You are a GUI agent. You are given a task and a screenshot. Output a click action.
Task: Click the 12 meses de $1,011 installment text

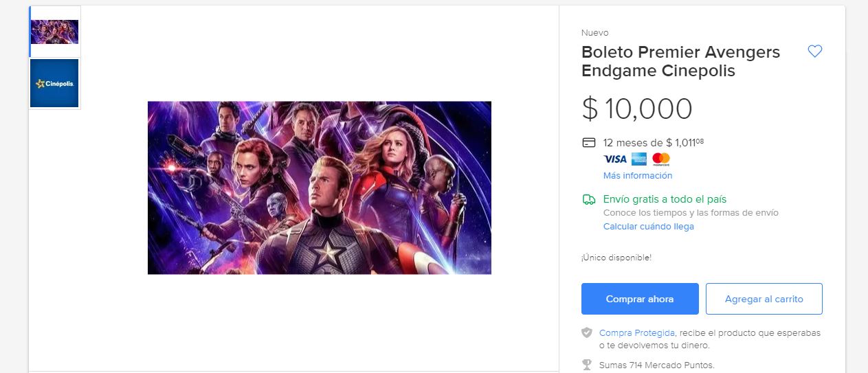pyautogui.click(x=653, y=143)
